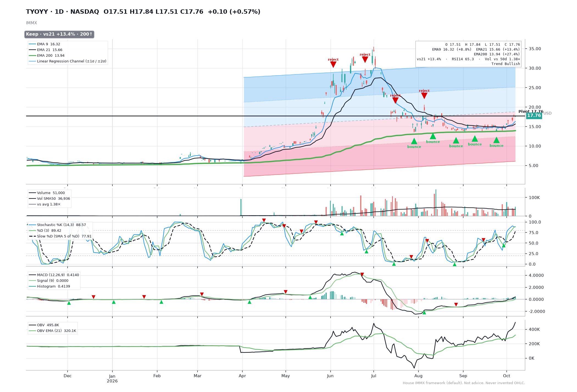Click the Slow %D (SMA 5 of %D) 77.91 legend entry
Image resolution: width=577 pixels, height=392 pixels.
coord(60,236)
